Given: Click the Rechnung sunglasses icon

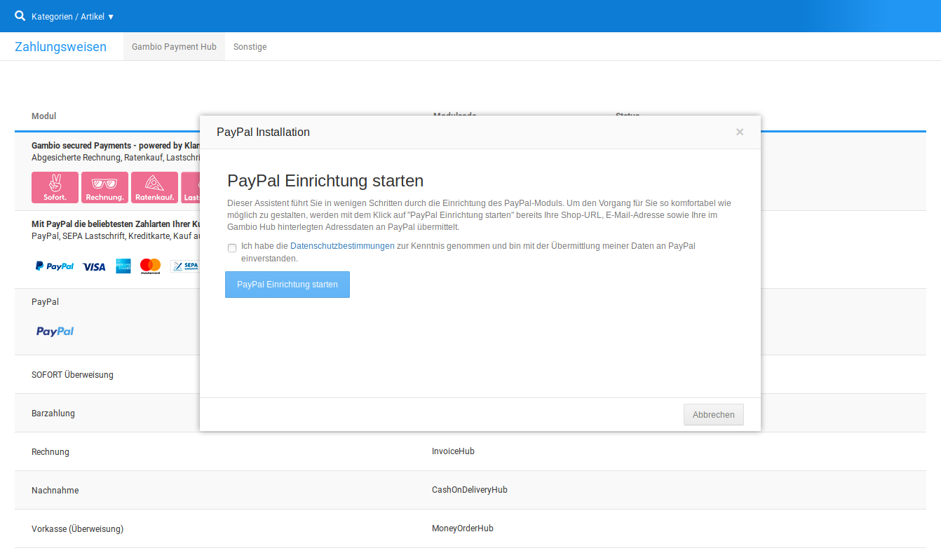Looking at the screenshot, I should pos(104,187).
